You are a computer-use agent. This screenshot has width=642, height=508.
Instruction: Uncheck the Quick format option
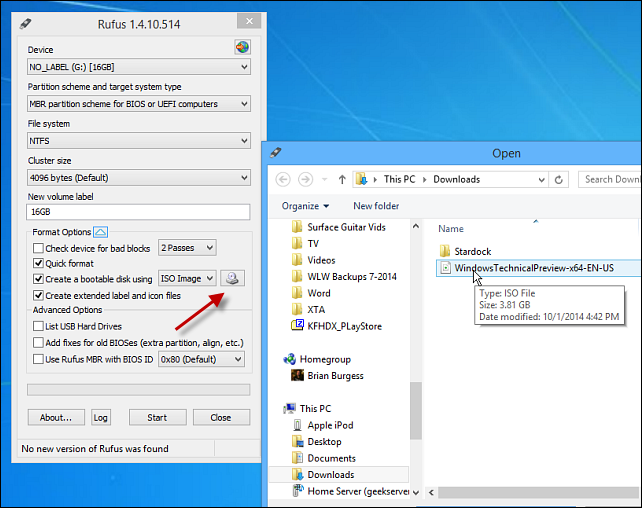click(39, 264)
